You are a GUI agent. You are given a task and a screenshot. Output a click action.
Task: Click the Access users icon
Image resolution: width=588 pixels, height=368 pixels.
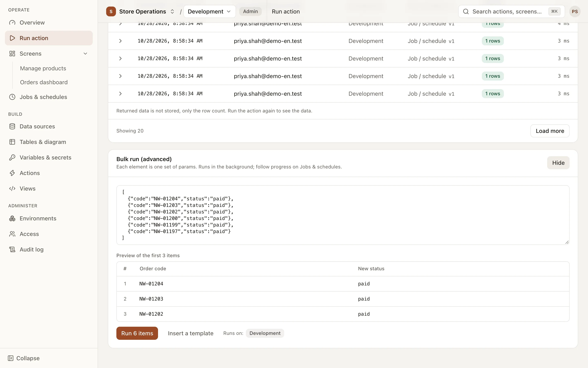12,234
